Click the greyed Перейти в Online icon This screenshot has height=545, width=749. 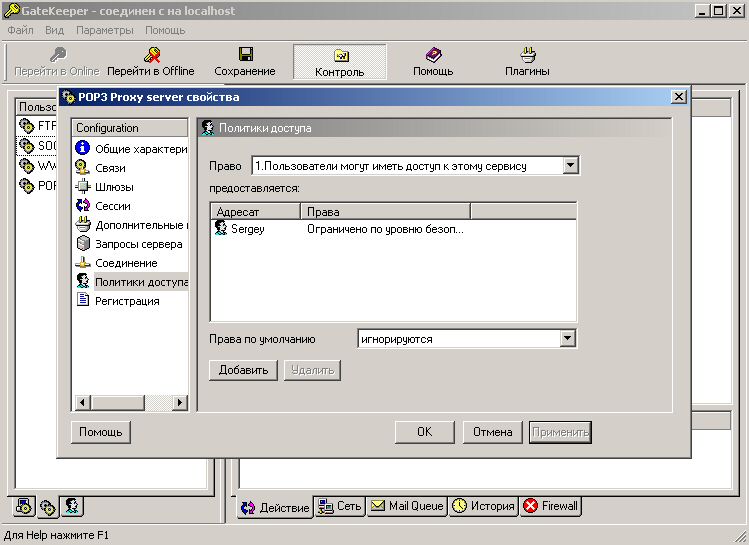pos(58,55)
